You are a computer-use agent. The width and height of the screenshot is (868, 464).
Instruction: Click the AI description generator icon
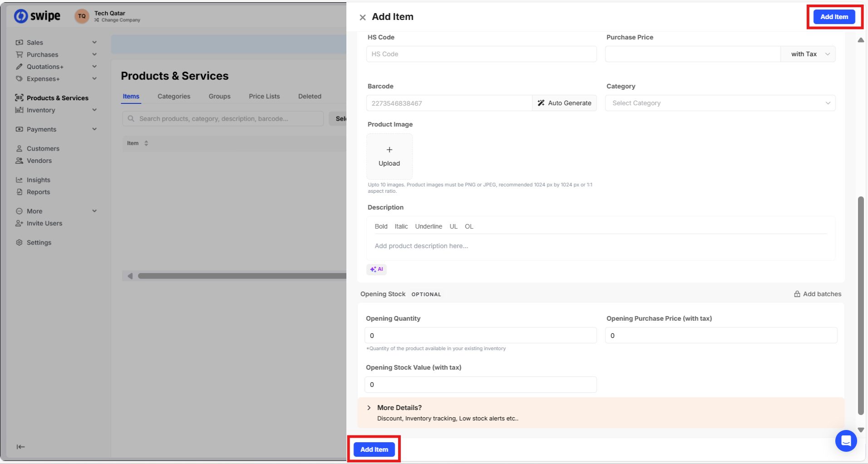376,269
